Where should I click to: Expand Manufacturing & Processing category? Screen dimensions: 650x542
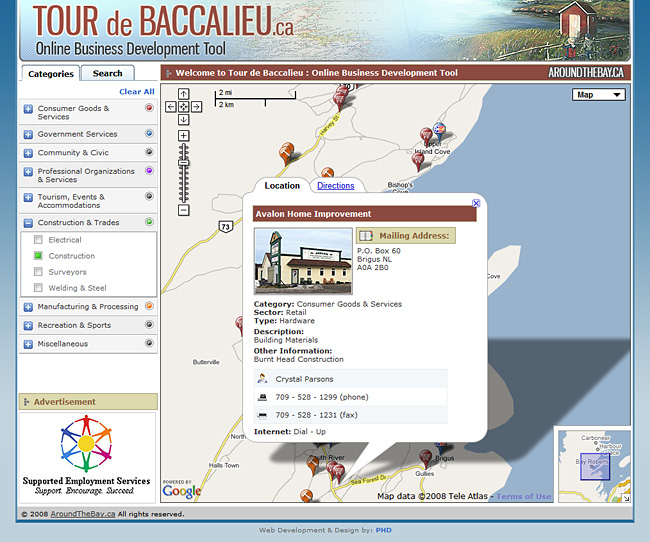point(28,307)
